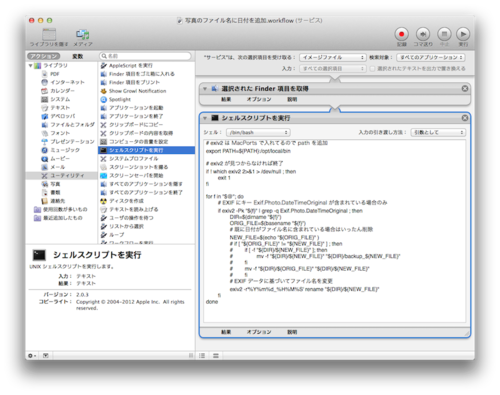Open the イメージファイル service input dropdown
The width and height of the screenshot is (500, 395).
click(333, 57)
